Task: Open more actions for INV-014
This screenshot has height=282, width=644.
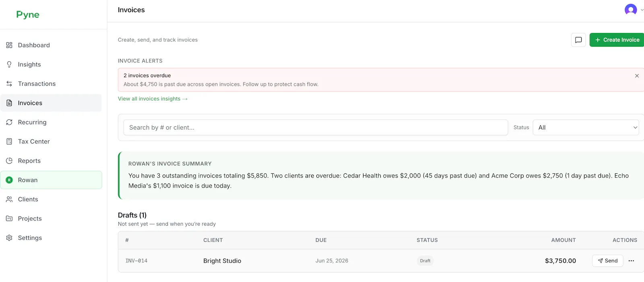Action: 631,261
